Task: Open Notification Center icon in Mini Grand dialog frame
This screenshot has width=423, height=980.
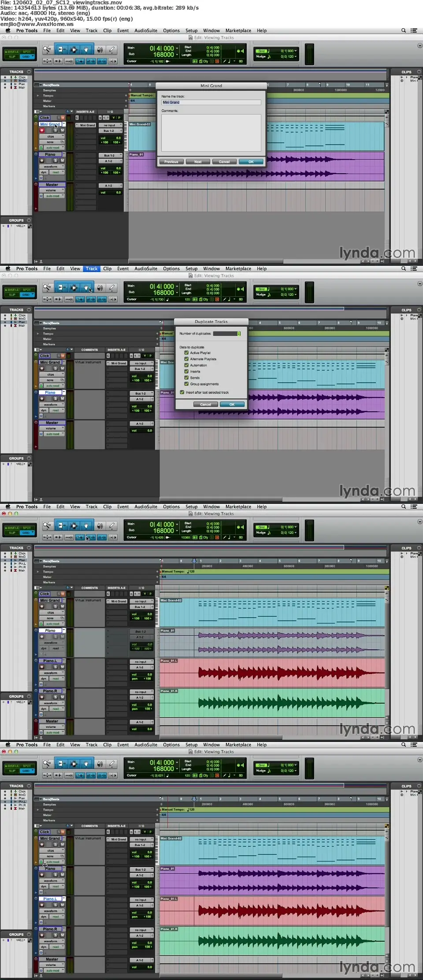Action: pos(414,30)
